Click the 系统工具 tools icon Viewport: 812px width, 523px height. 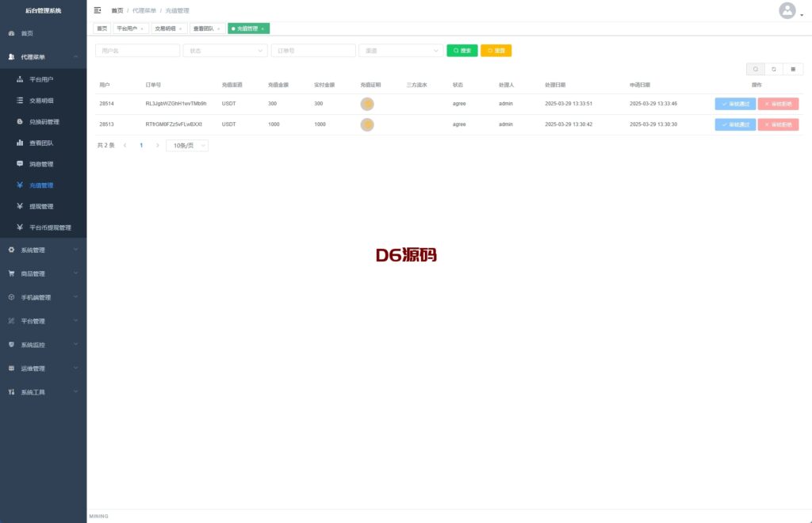click(11, 392)
